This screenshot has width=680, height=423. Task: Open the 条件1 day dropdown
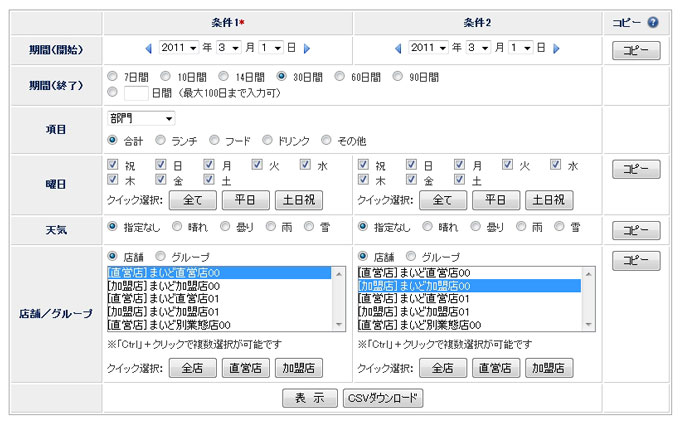click(271, 48)
